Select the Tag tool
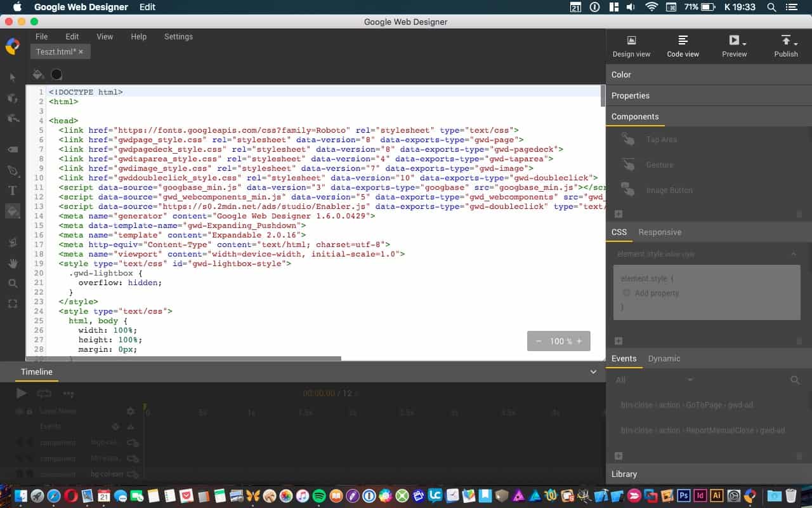This screenshot has width=812, height=508. [13, 149]
